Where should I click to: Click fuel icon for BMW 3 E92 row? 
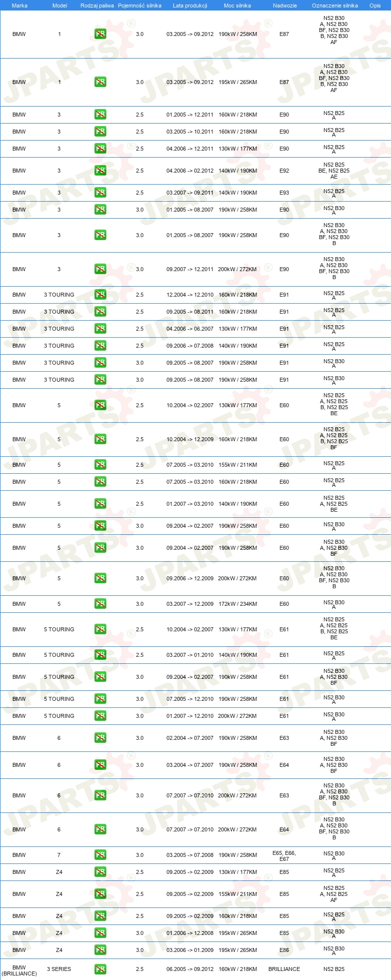100,171
